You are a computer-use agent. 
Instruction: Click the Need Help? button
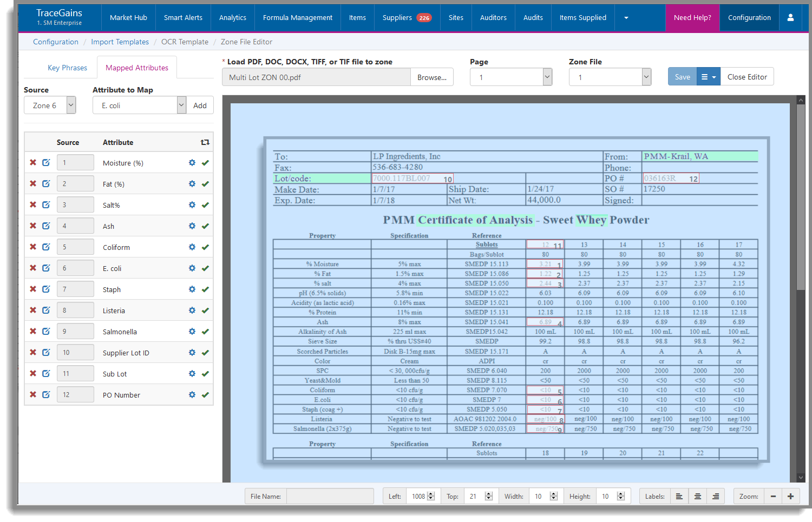692,18
